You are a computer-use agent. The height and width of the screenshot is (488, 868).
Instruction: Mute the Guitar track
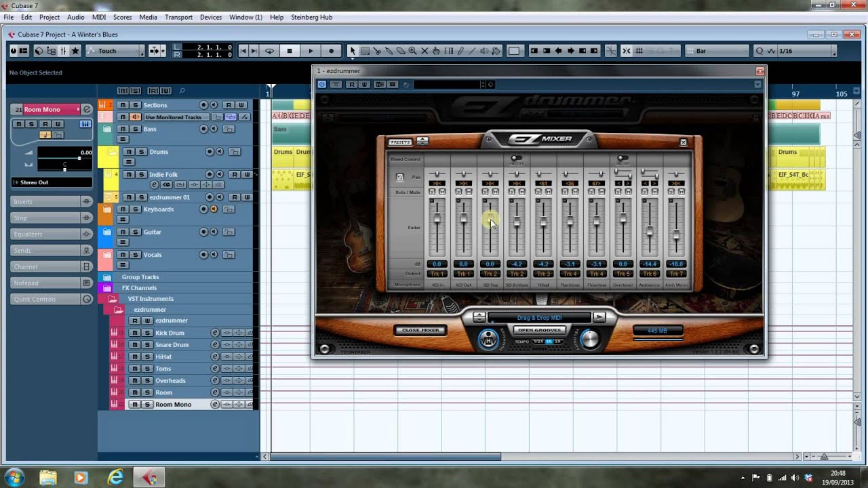(123, 232)
